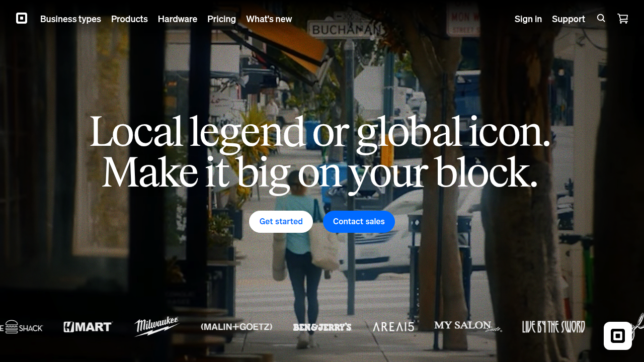The height and width of the screenshot is (362, 644).
Task: Open the search magnifier icon
Action: (601, 18)
